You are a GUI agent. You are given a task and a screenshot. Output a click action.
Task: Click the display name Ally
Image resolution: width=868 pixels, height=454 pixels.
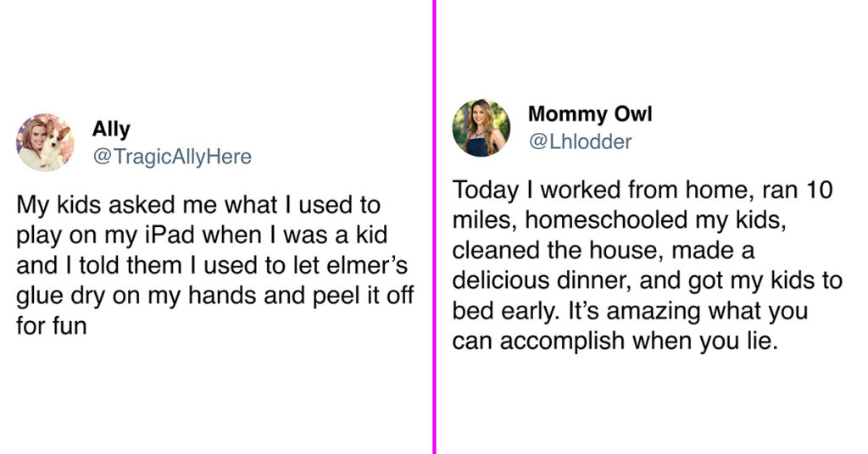pyautogui.click(x=111, y=129)
